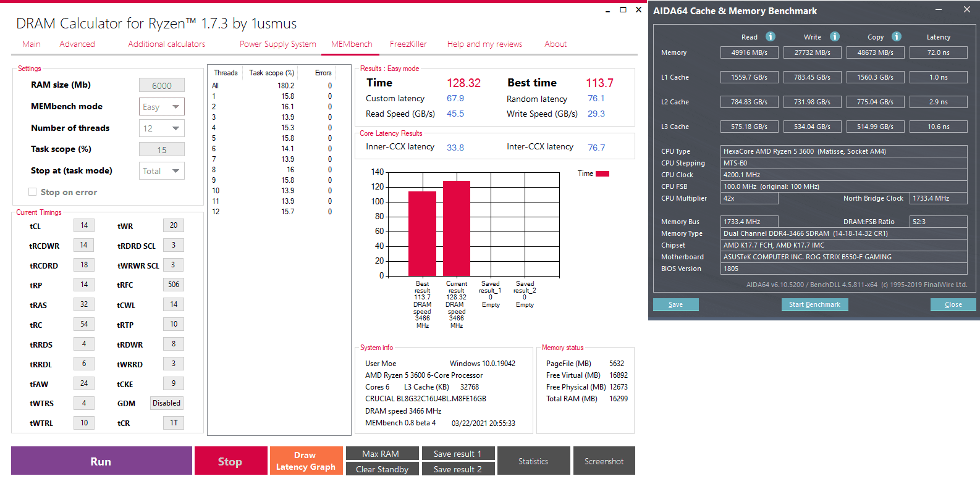Click the tRCDRD value field

pos(84,265)
